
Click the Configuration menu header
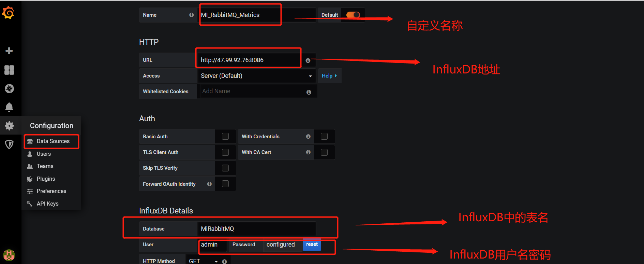(51, 126)
